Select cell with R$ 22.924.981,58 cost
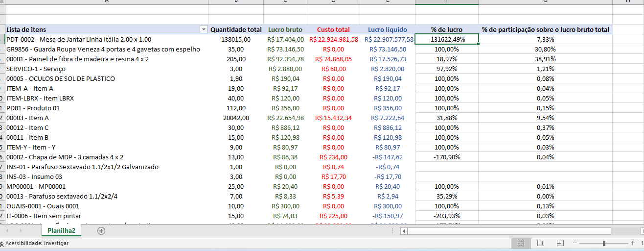This screenshot has width=644, height=251. 333,40
